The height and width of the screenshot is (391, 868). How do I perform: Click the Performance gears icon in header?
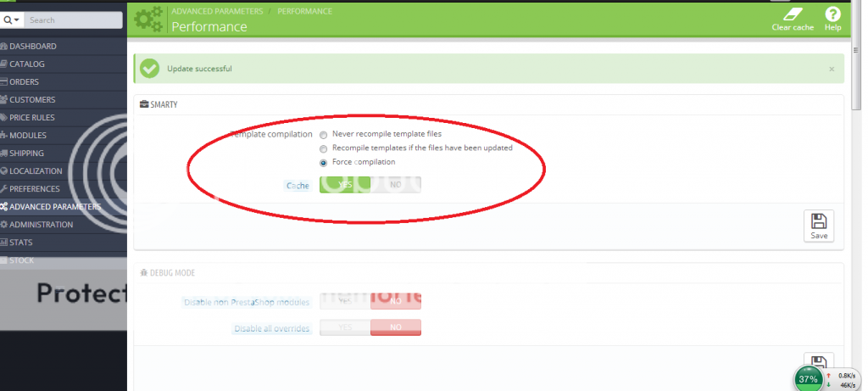click(149, 19)
